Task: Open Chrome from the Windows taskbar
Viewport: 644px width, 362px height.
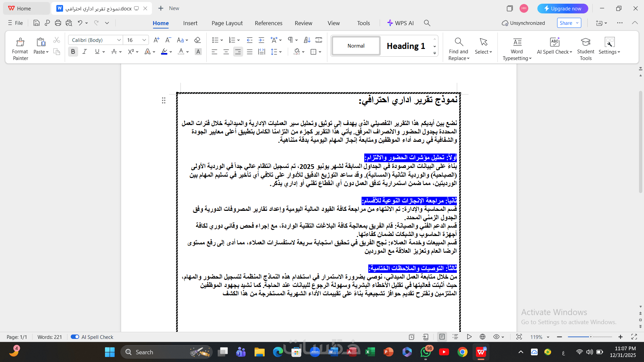Action: (x=462, y=352)
